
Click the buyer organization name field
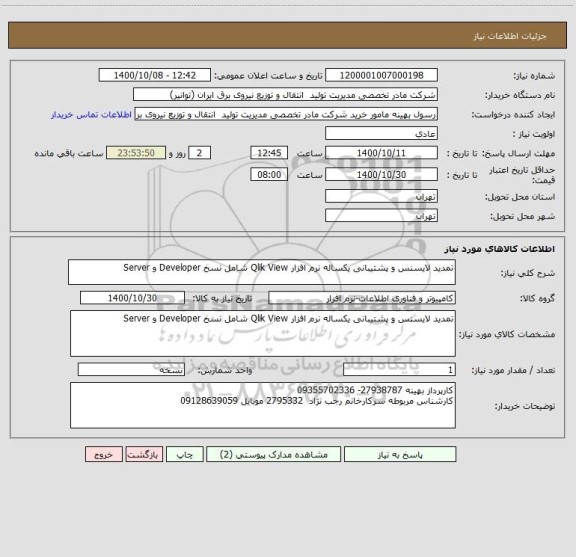coord(285,95)
